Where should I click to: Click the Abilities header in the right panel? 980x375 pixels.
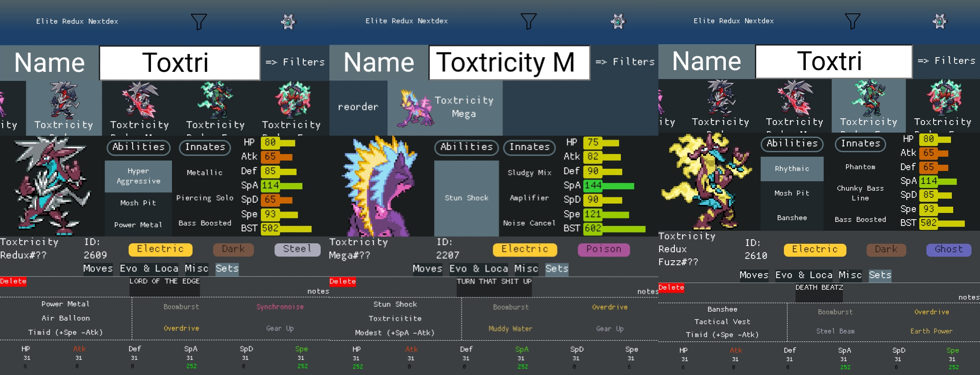(x=792, y=144)
